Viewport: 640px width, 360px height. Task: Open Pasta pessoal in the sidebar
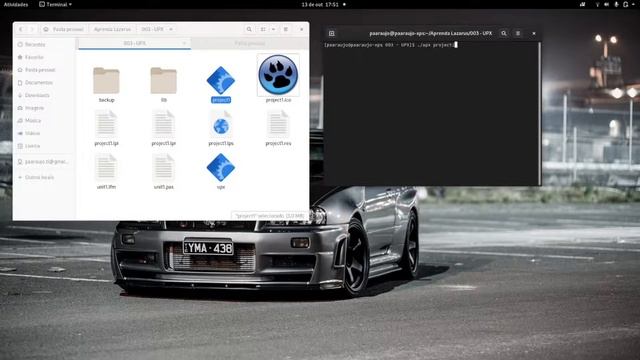pos(44,70)
